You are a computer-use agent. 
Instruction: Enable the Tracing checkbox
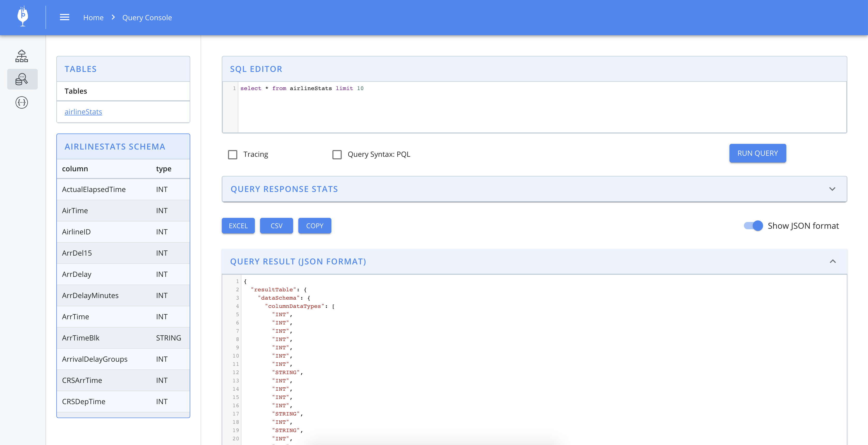tap(232, 154)
